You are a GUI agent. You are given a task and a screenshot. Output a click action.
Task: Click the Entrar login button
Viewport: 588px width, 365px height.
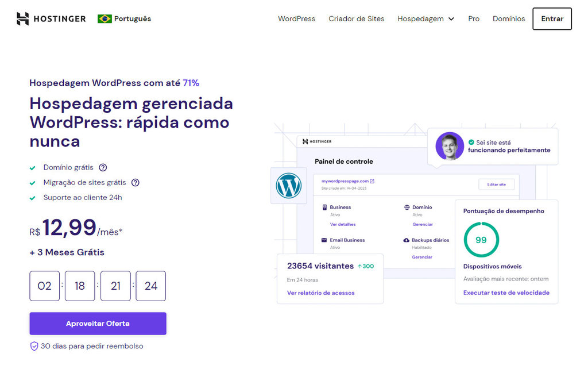tap(552, 19)
